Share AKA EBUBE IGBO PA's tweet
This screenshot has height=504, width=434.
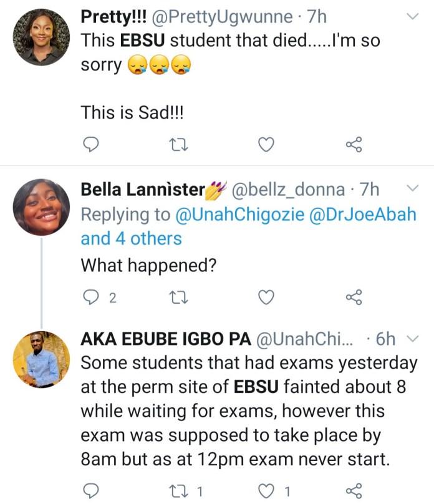[x=354, y=490]
